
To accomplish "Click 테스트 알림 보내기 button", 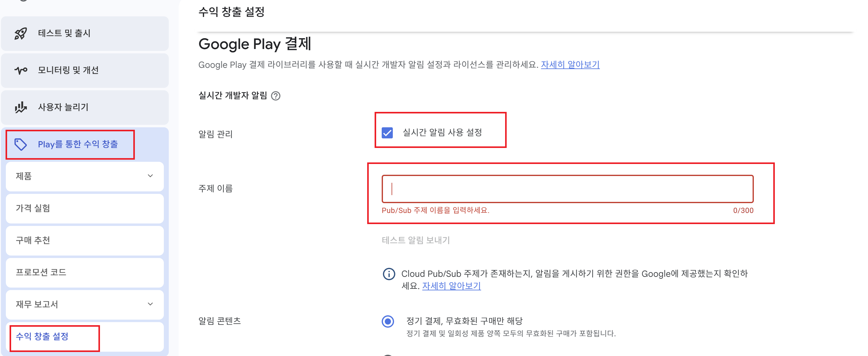I will click(x=415, y=240).
